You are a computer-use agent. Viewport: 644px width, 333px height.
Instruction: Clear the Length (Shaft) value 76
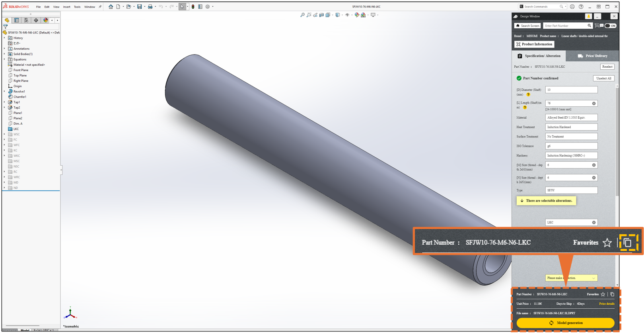point(594,104)
